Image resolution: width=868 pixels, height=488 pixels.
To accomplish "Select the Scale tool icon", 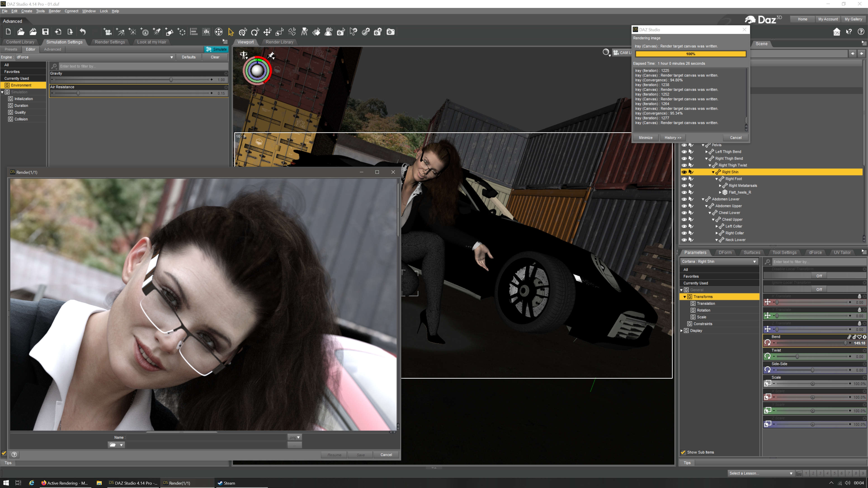I will (280, 32).
